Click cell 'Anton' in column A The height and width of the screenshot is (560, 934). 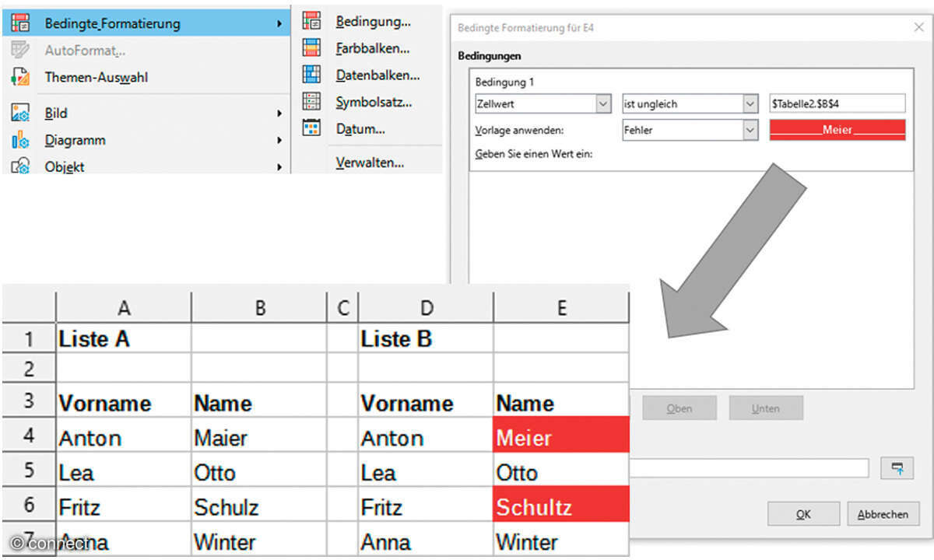[x=123, y=436]
